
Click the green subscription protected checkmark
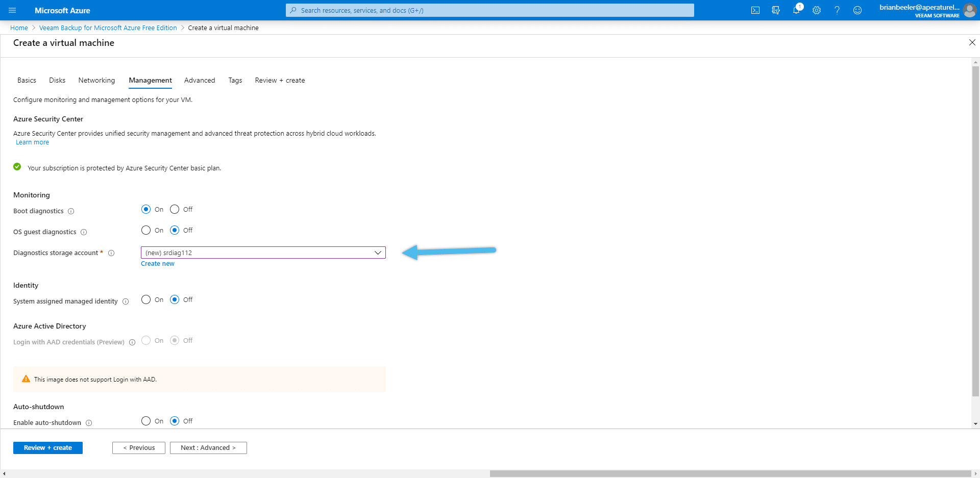17,167
